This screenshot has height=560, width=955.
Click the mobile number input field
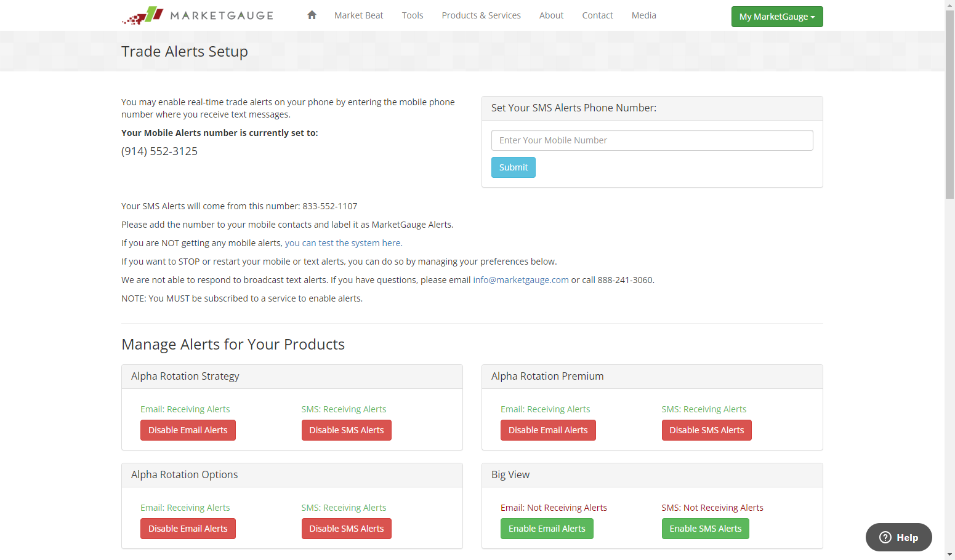[x=652, y=140]
